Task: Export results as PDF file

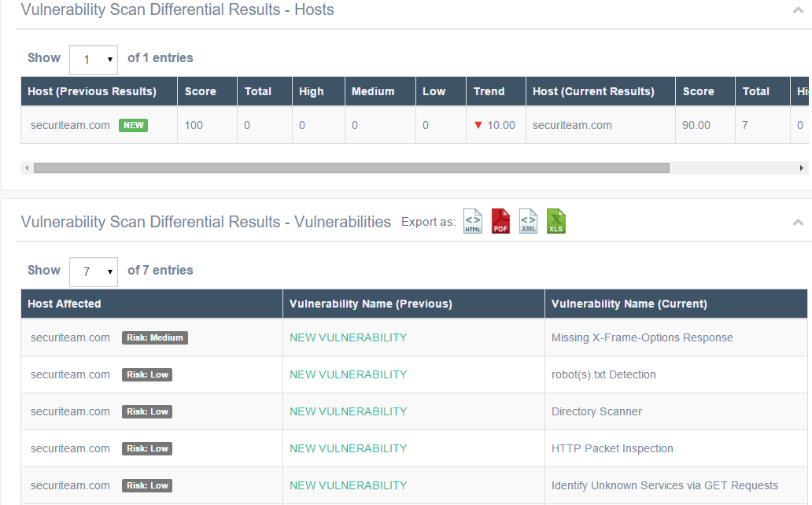Action: pos(500,221)
